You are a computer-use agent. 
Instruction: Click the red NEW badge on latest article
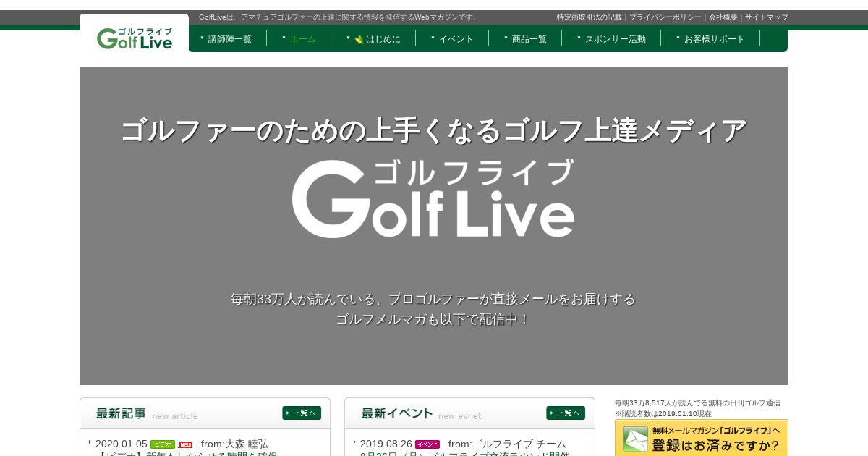tap(186, 444)
